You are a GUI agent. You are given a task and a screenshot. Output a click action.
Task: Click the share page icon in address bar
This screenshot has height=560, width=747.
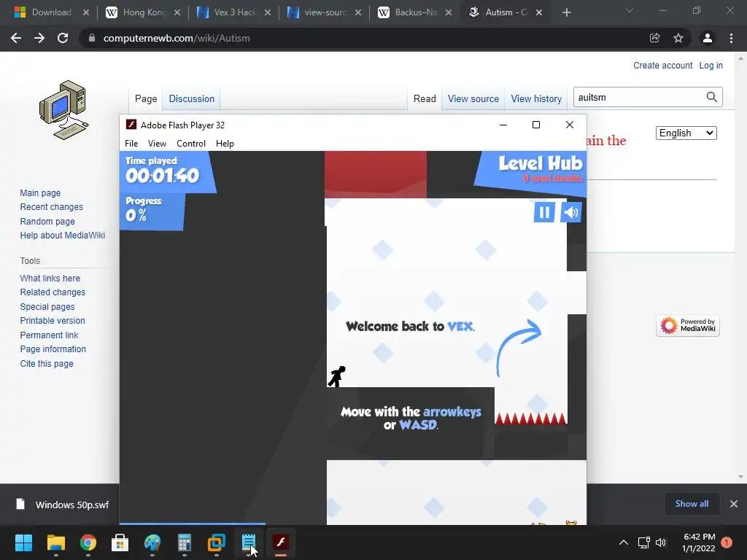point(654,38)
